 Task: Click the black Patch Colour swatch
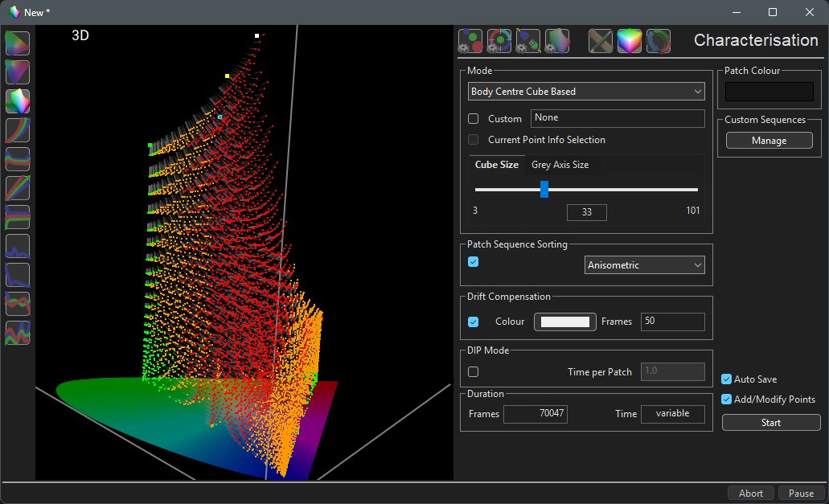(769, 92)
